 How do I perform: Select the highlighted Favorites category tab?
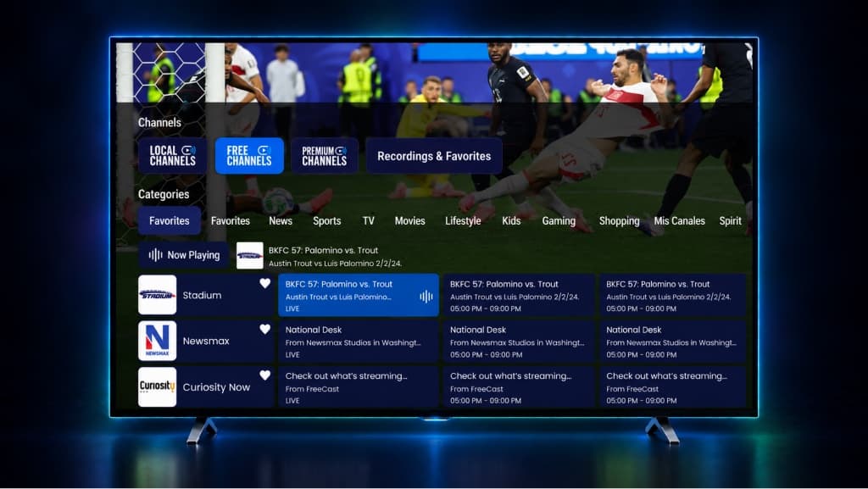point(170,220)
